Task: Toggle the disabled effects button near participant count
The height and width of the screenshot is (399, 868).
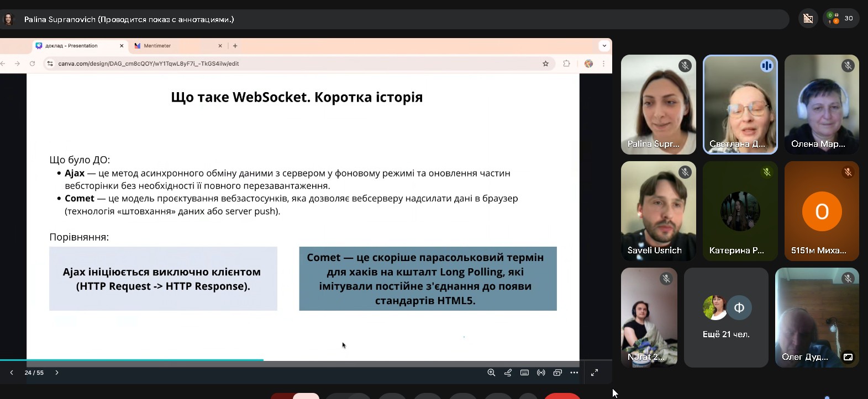Action: pyautogui.click(x=808, y=19)
